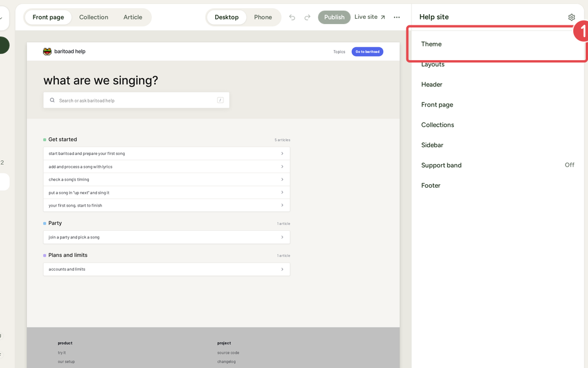Image resolution: width=588 pixels, height=368 pixels.
Task: Click chevron on 'check a song's timing' row
Action: (x=282, y=180)
